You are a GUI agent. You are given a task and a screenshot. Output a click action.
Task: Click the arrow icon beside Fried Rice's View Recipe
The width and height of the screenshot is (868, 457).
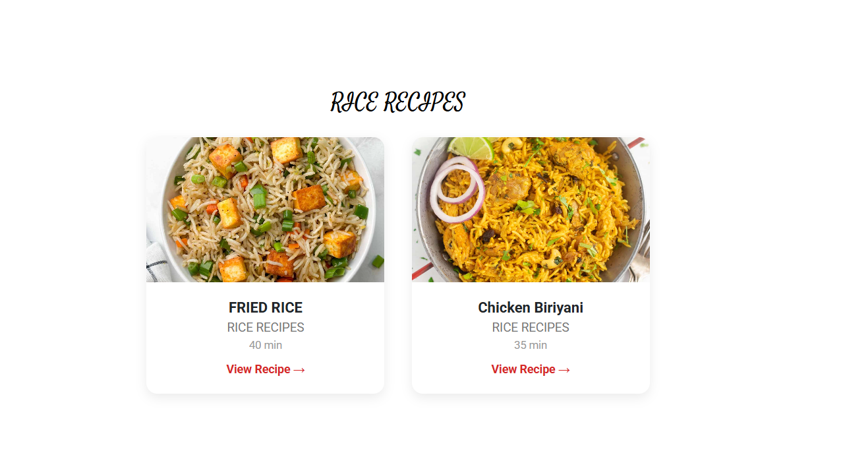point(299,370)
